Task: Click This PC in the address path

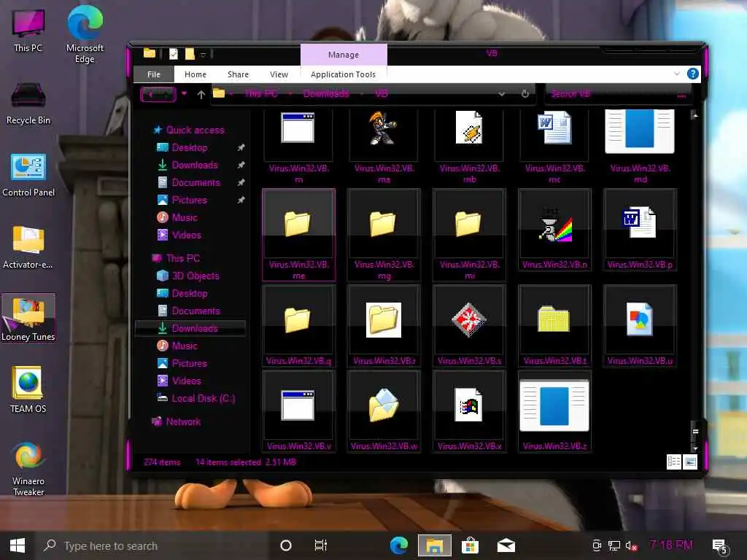Action: click(x=261, y=94)
